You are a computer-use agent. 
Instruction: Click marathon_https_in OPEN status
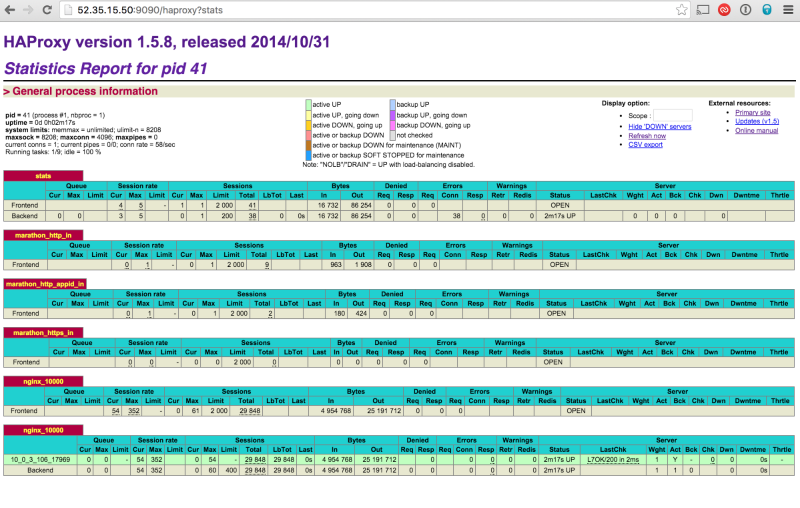pos(553,362)
